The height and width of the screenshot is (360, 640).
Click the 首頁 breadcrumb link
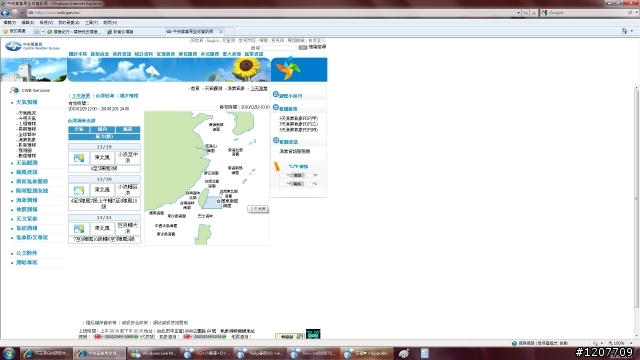(195, 89)
